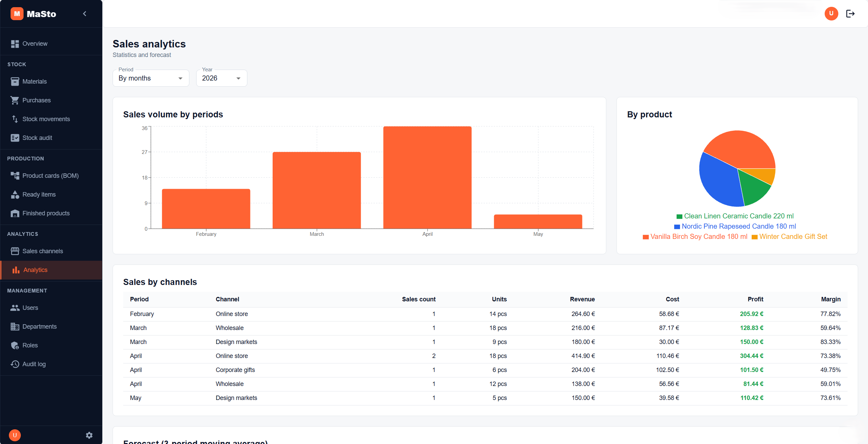
Task: Click Corporate gifts channel cell
Action: 235,370
